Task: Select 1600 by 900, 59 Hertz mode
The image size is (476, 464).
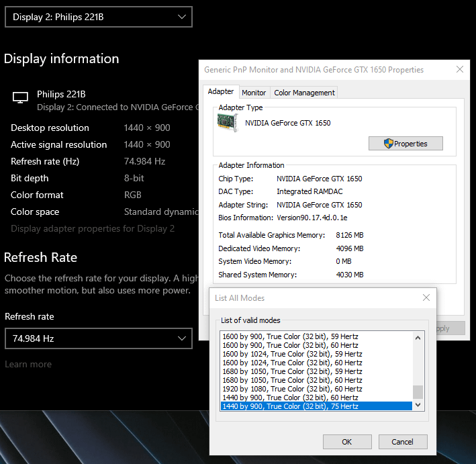Action: pos(316,336)
